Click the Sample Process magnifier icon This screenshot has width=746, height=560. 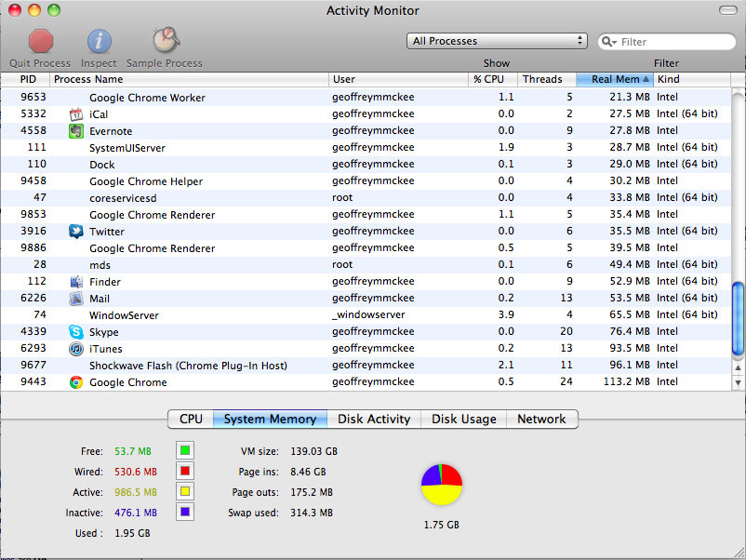point(166,40)
